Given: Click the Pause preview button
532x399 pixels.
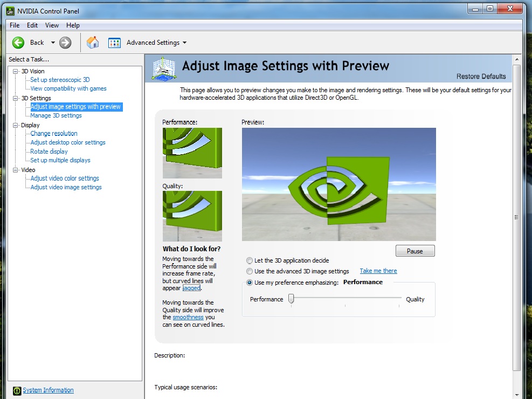Looking at the screenshot, I should coord(415,251).
